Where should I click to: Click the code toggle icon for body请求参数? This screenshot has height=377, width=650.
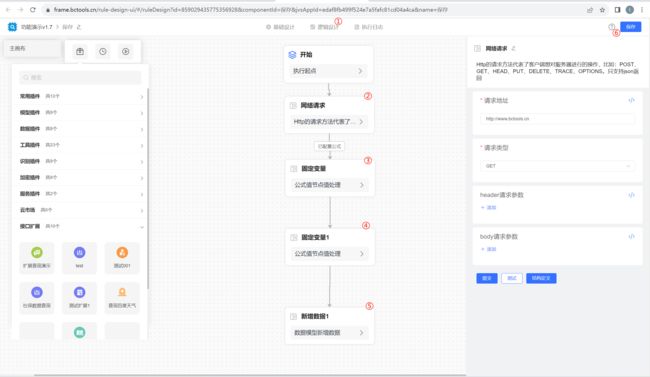(631, 236)
